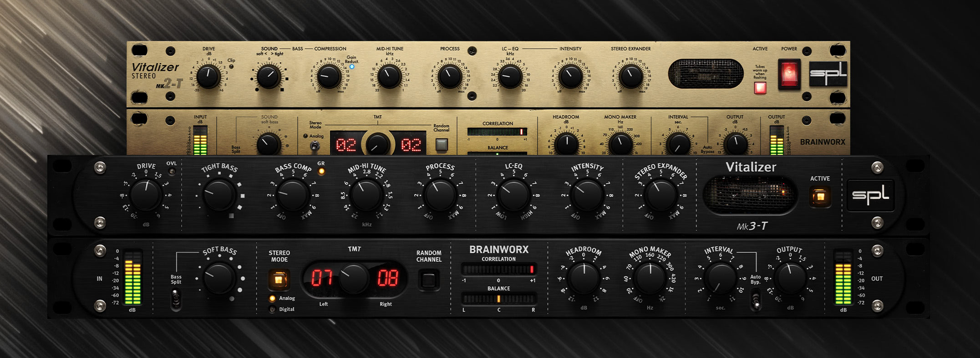Click the Compression knob on the gold MK2-T
Image resolution: width=980 pixels, height=358 pixels.
pos(329,76)
